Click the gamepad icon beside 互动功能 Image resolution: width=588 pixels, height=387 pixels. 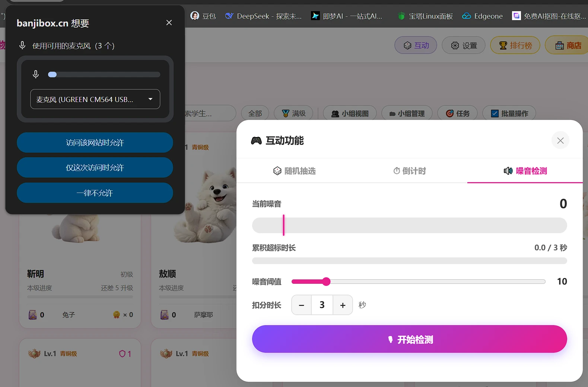pos(256,140)
